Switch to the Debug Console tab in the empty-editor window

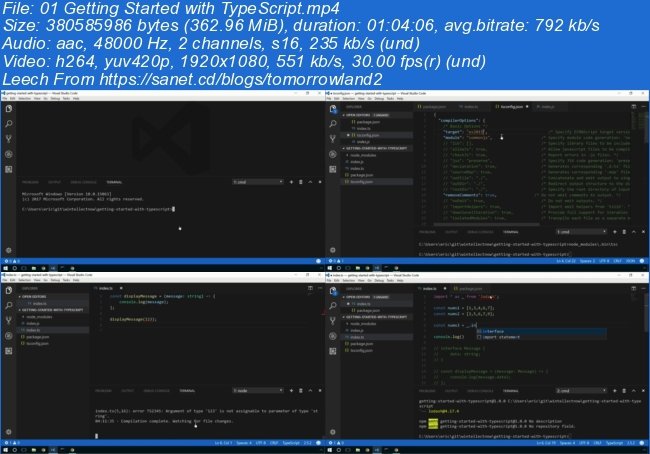point(83,182)
